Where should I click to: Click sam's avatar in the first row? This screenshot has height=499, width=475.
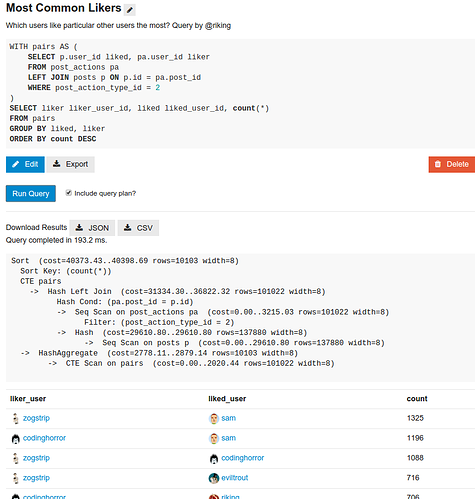[214, 419]
